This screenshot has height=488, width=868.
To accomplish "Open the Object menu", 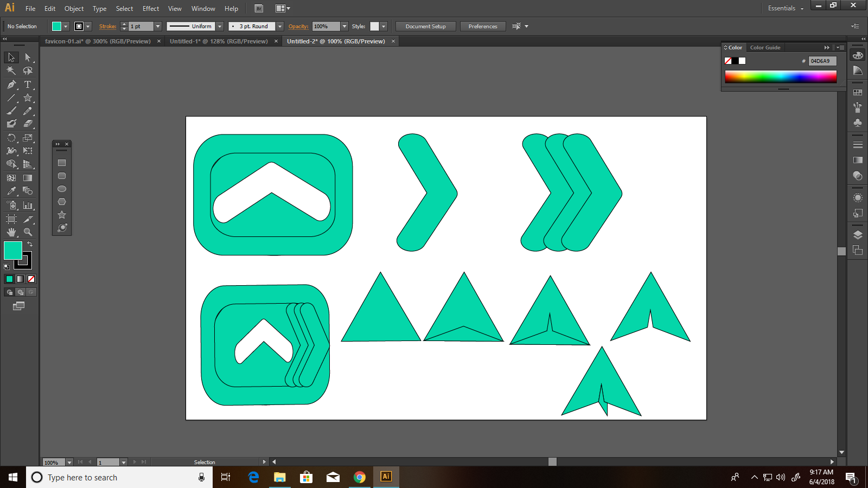I will pos(74,8).
